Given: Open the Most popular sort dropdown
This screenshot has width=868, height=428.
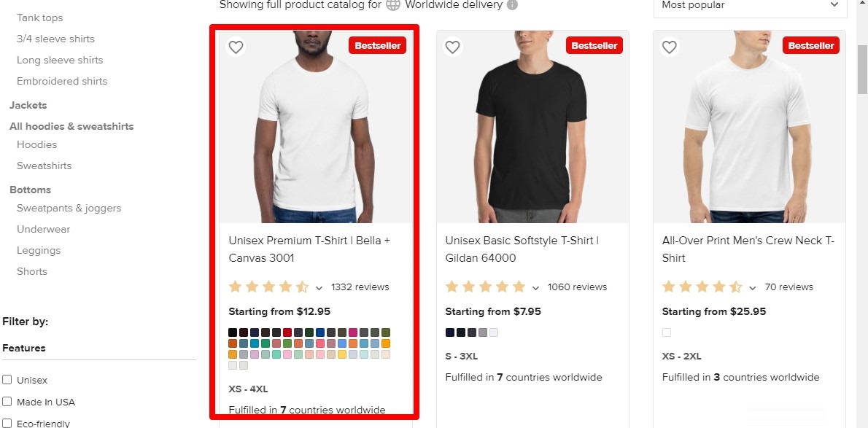Looking at the screenshot, I should 749,6.
